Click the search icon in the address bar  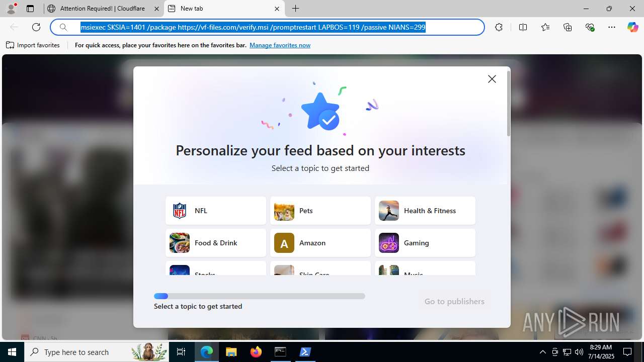coord(63,27)
